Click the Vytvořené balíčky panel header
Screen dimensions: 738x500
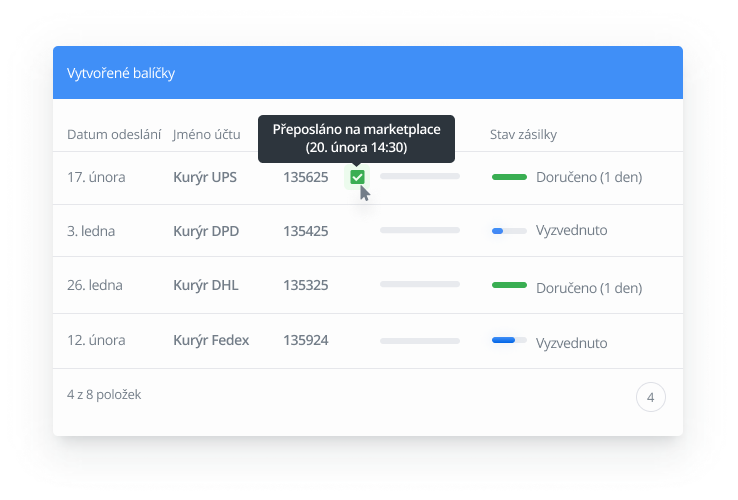tap(368, 73)
